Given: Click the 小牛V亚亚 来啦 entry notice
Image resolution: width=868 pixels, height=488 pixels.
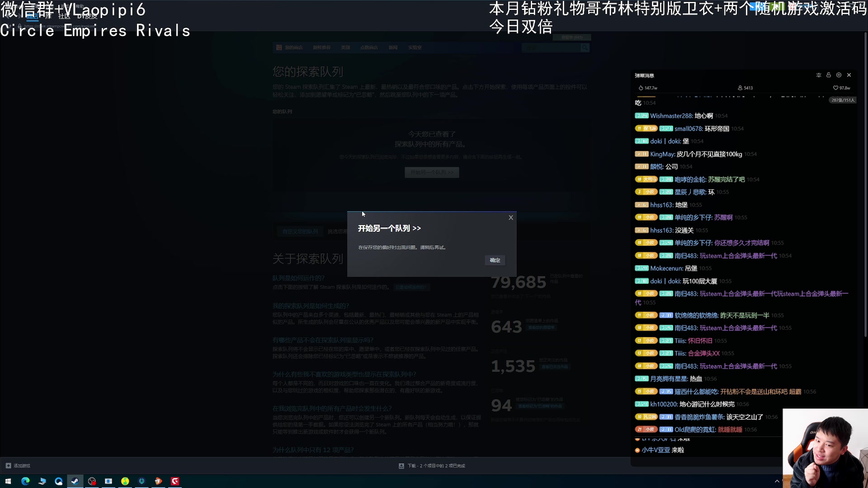Looking at the screenshot, I should 660,450.
